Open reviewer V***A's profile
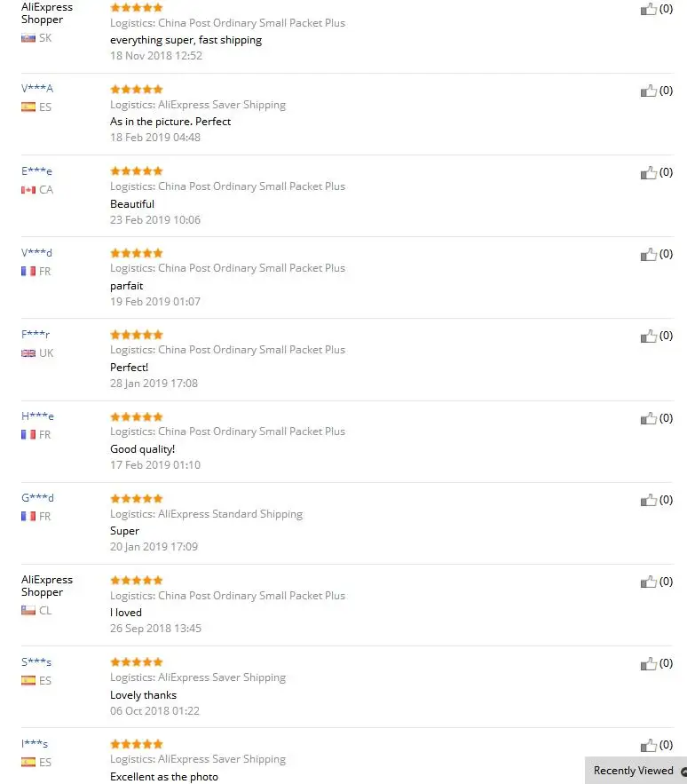 [x=37, y=89]
